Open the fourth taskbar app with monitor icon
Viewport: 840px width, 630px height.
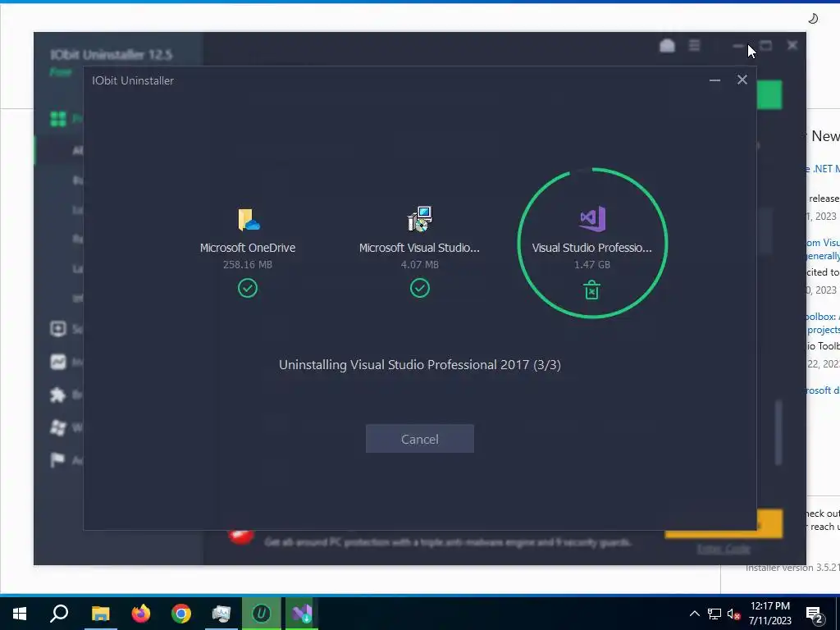tap(221, 613)
